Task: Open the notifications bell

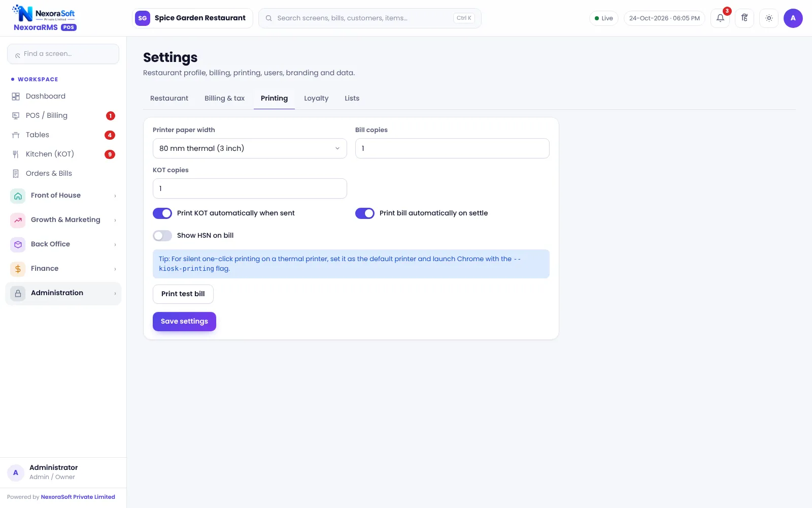Action: coord(720,18)
